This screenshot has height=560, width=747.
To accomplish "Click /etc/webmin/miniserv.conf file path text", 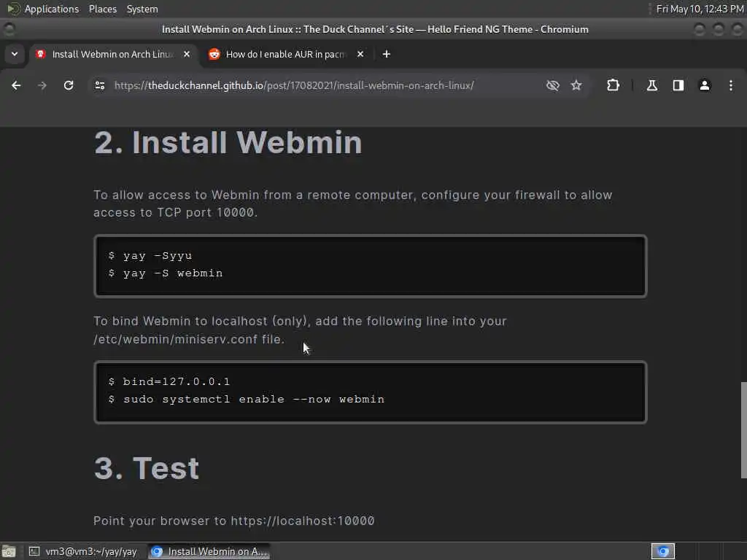I will click(176, 339).
